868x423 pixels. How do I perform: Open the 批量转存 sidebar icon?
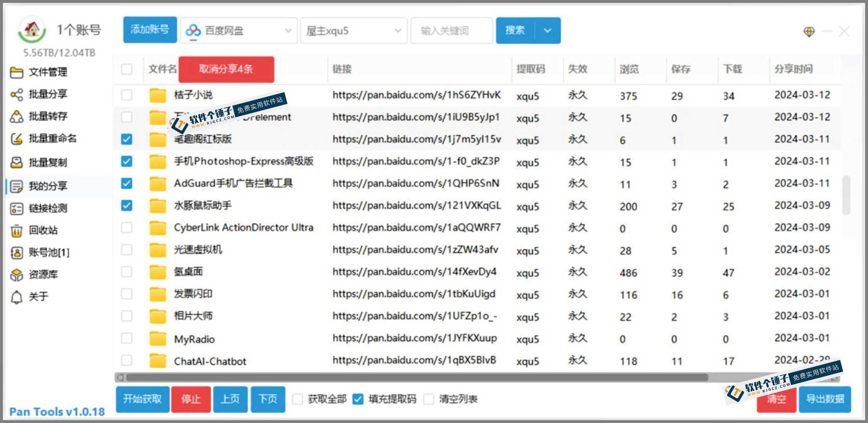click(16, 116)
